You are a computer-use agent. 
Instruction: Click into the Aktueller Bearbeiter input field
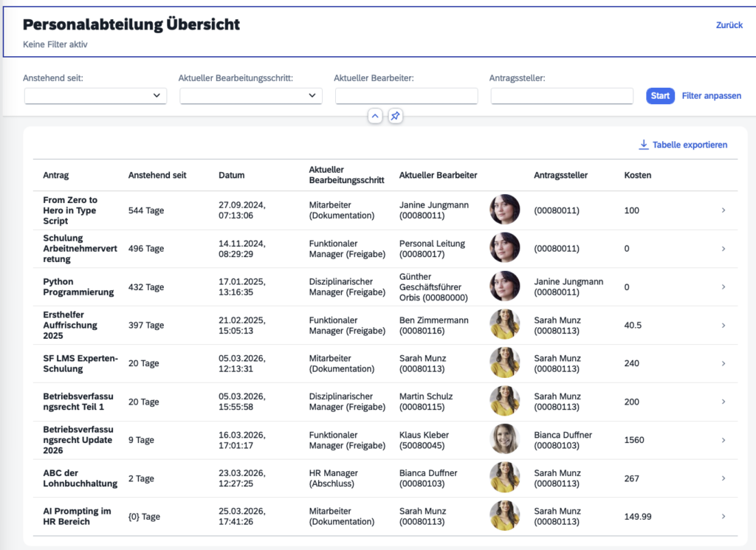pyautogui.click(x=406, y=96)
